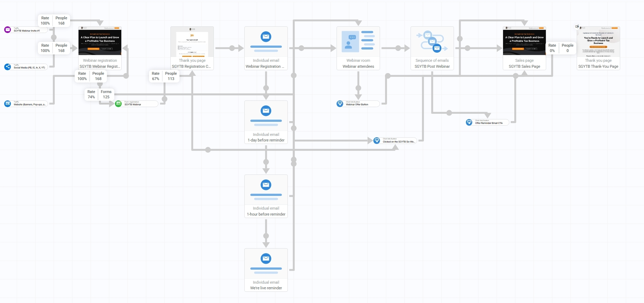Screen dimensions: 644x303
Task: Open the SGYTB Registration Confirmation thank you thumbnail
Action: pyautogui.click(x=192, y=42)
